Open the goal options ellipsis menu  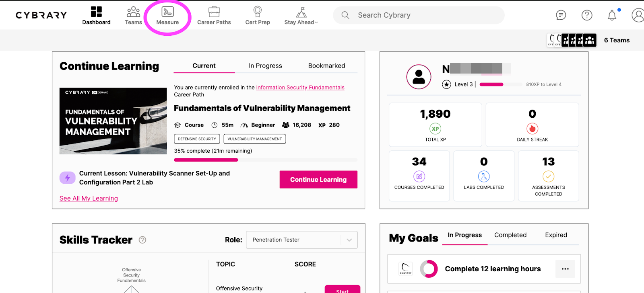click(x=565, y=269)
